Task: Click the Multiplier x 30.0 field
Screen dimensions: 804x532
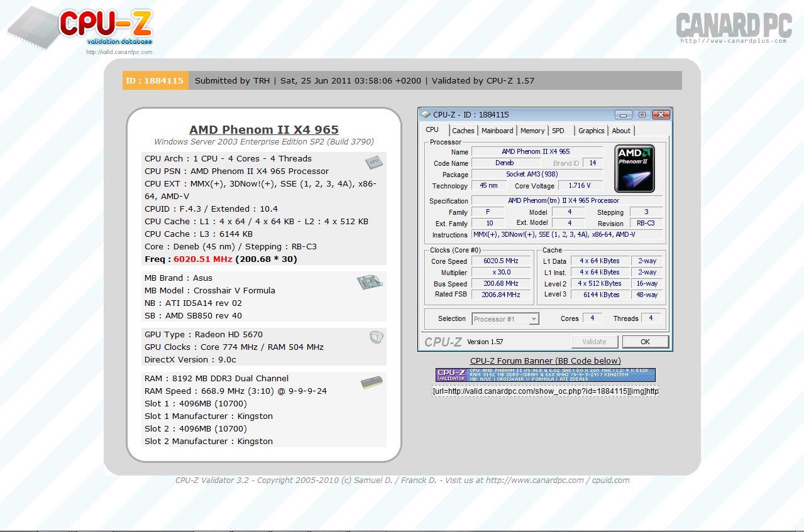Action: tap(501, 273)
